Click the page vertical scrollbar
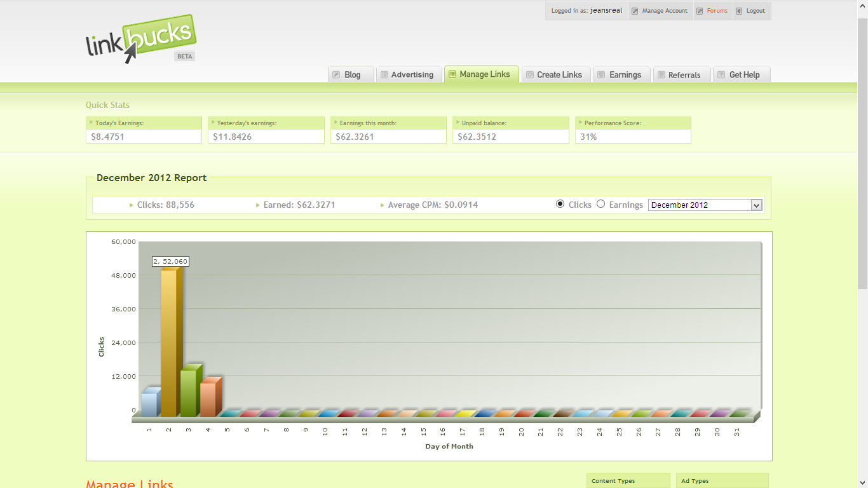 (862, 152)
